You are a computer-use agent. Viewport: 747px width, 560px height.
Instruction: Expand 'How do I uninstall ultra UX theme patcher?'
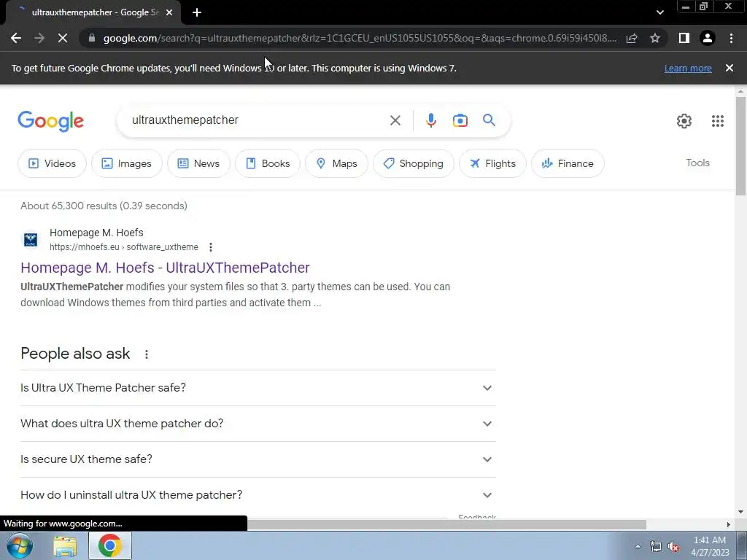[258, 495]
